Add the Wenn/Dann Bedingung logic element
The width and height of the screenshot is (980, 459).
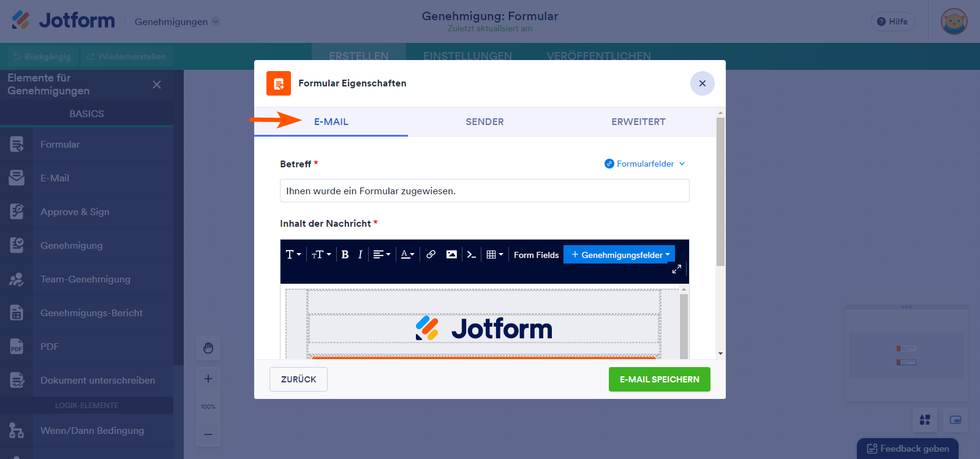(86, 430)
